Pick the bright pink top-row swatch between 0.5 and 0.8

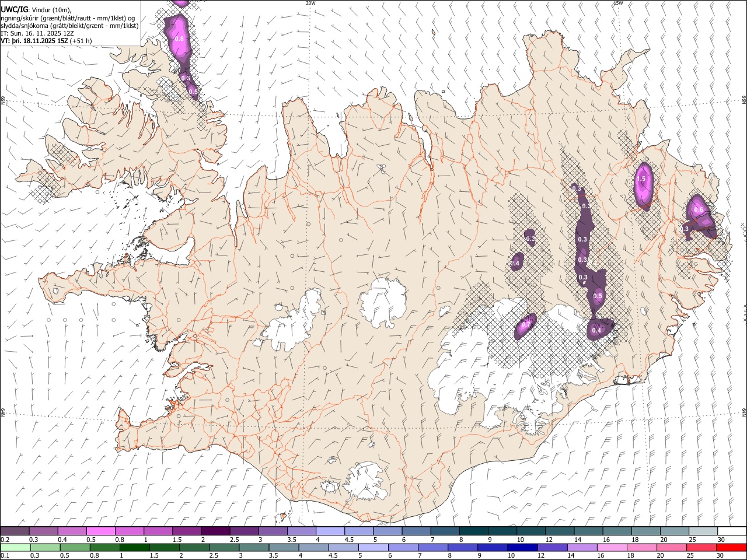101,531
